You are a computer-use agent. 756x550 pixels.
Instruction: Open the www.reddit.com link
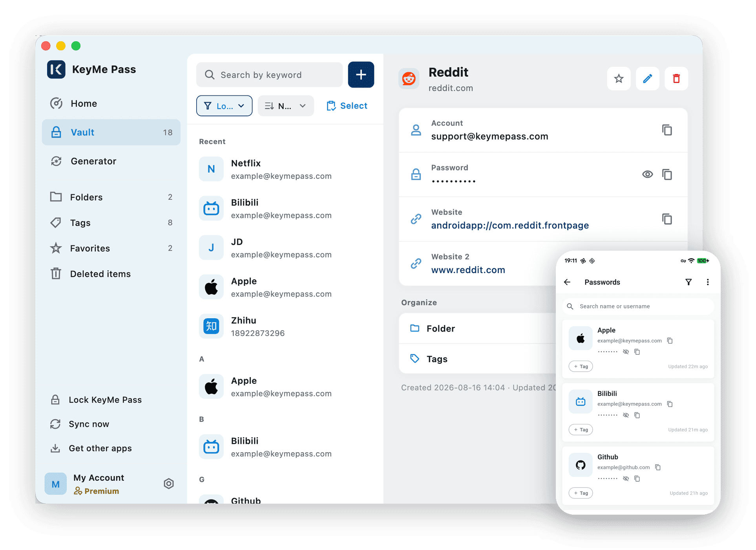tap(468, 270)
